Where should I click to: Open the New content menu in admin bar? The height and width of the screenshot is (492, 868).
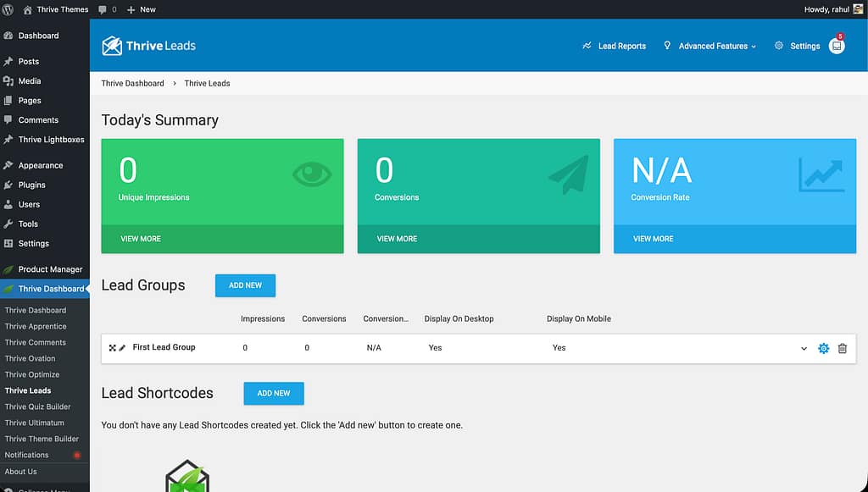click(142, 9)
